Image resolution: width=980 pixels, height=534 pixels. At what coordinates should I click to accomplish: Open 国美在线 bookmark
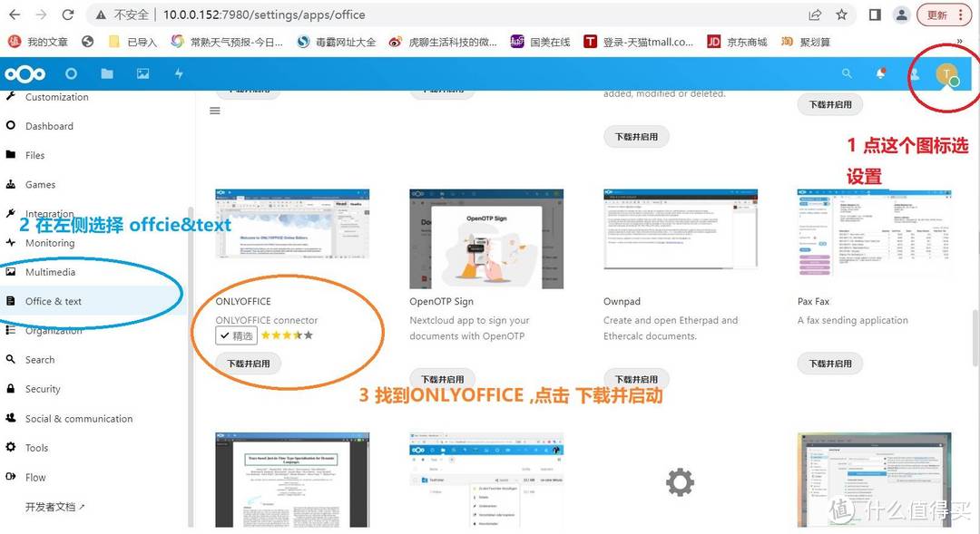540,42
